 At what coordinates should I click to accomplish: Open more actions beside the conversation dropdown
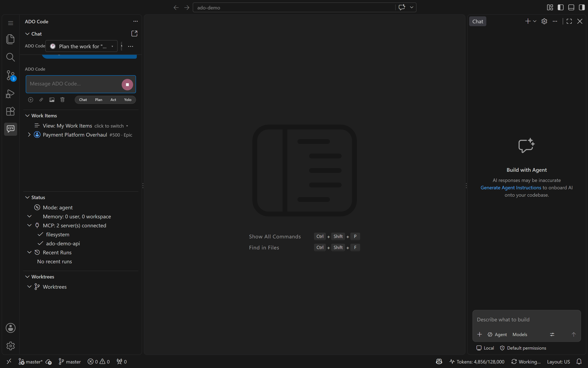130,46
